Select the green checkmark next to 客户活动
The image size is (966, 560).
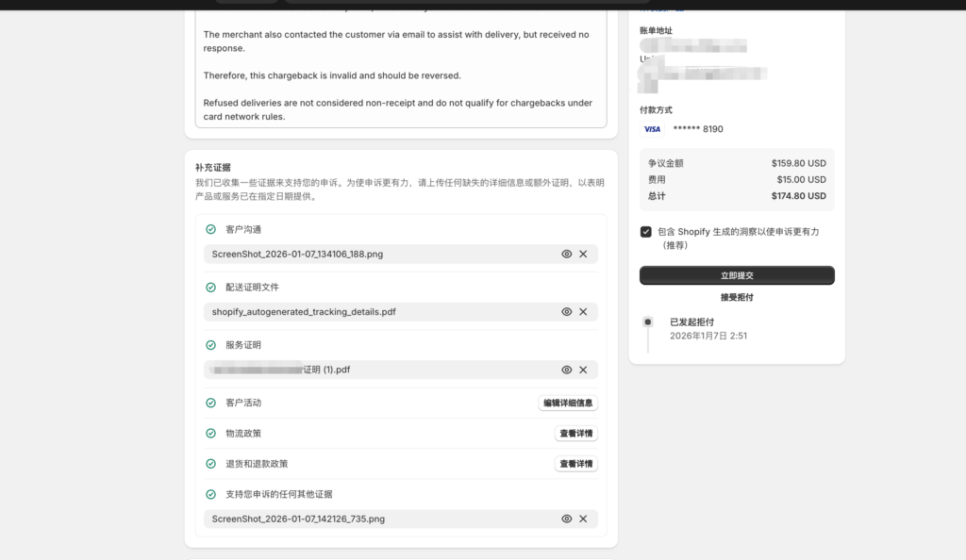pos(208,402)
